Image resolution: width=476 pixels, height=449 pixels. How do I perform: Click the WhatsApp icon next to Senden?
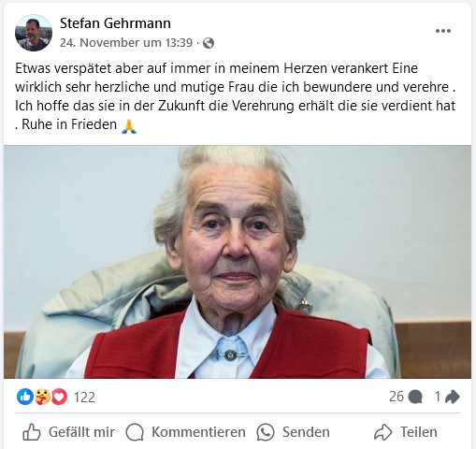pos(266,432)
